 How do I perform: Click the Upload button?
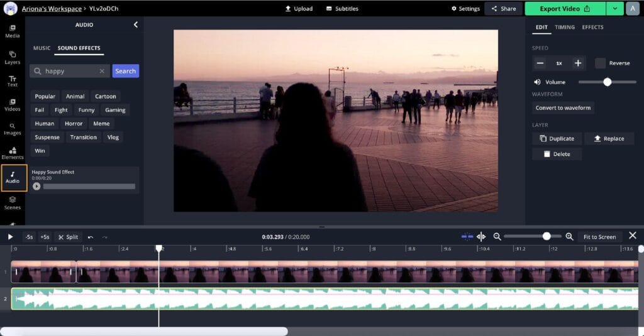point(299,9)
